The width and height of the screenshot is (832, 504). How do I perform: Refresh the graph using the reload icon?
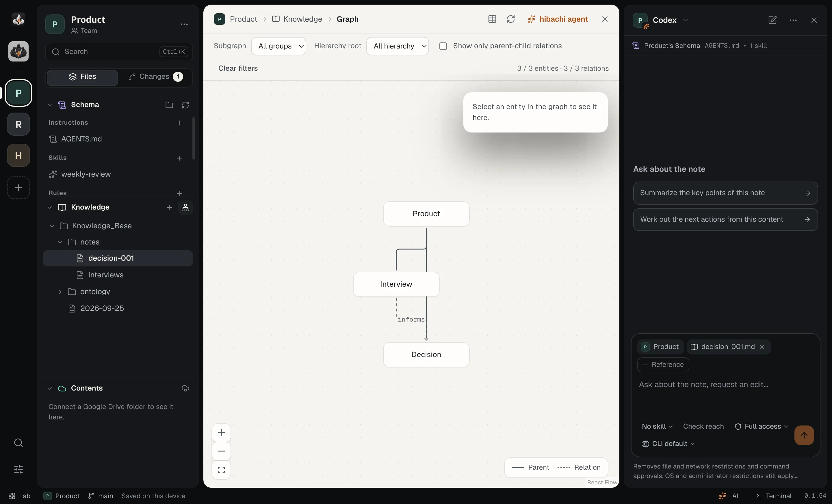pyautogui.click(x=510, y=19)
